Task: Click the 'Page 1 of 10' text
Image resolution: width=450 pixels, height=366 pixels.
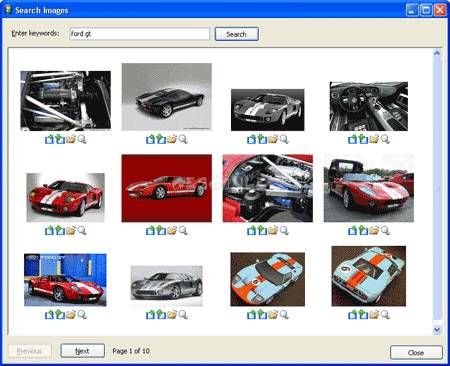Action: click(131, 351)
